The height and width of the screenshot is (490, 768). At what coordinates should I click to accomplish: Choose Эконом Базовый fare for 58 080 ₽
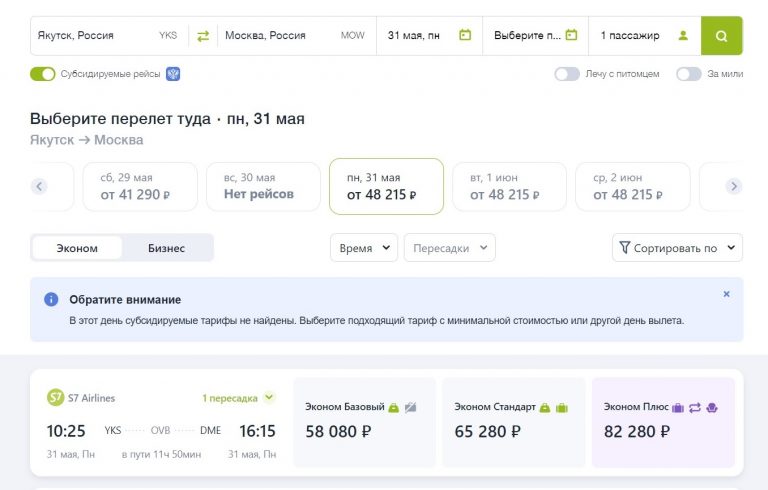pos(364,422)
